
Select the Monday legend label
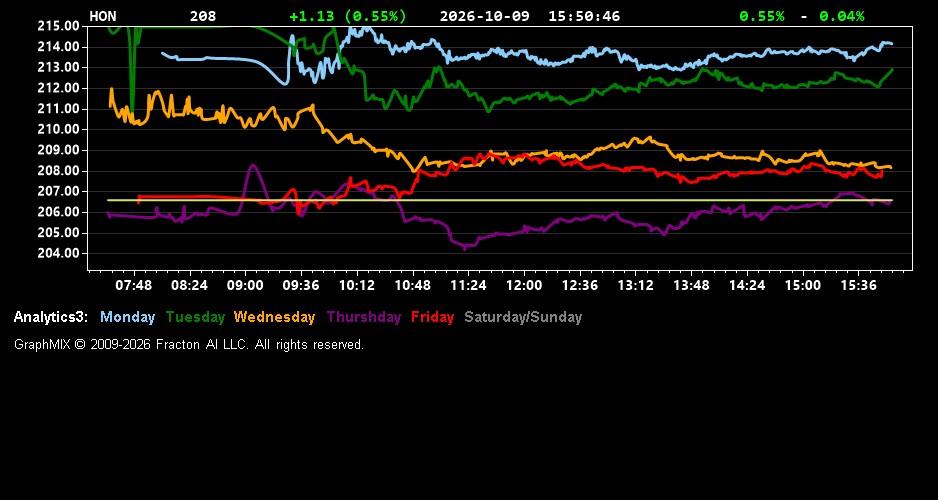pyautogui.click(x=127, y=317)
